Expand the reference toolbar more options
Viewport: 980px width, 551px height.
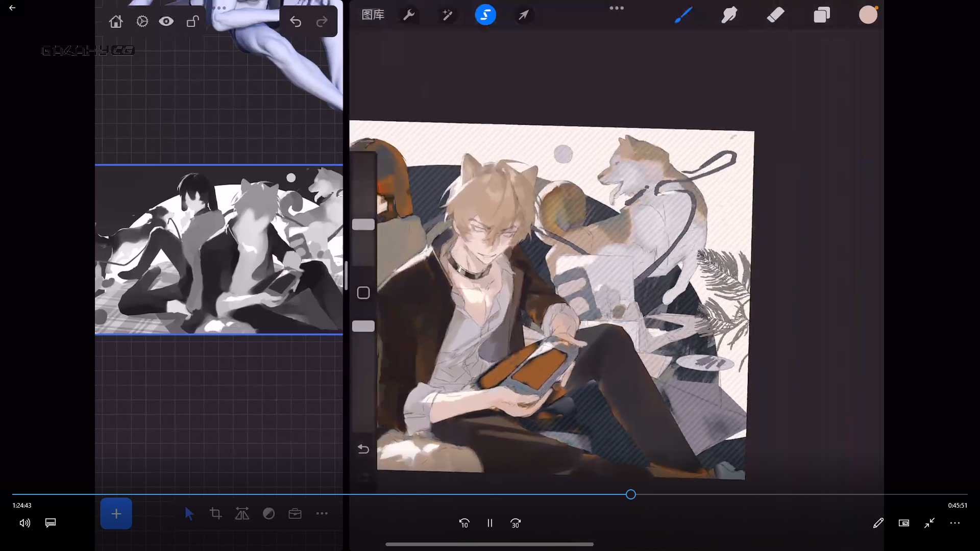[x=322, y=514]
